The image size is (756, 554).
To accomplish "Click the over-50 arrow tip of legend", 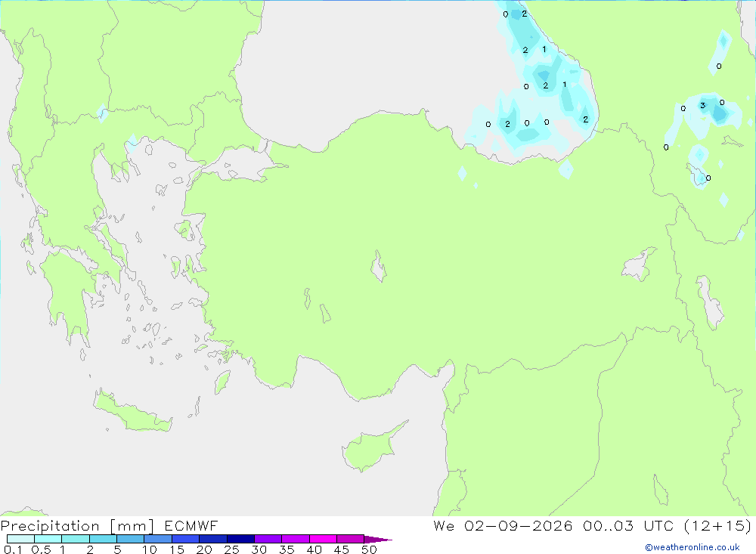I will (379, 539).
